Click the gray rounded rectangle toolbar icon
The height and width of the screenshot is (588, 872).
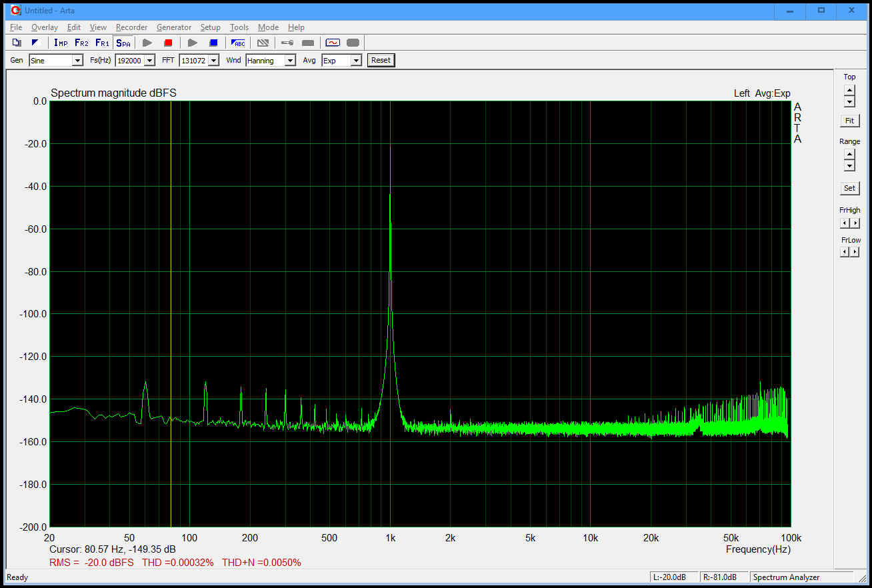tap(353, 43)
